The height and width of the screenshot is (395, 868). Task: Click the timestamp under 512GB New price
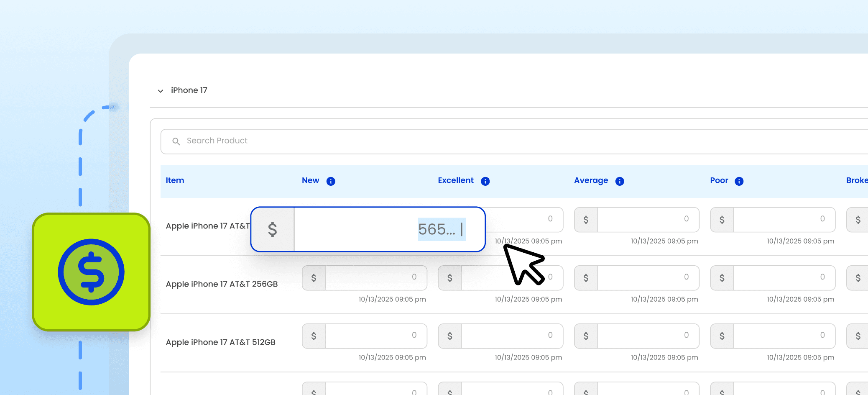tap(392, 357)
